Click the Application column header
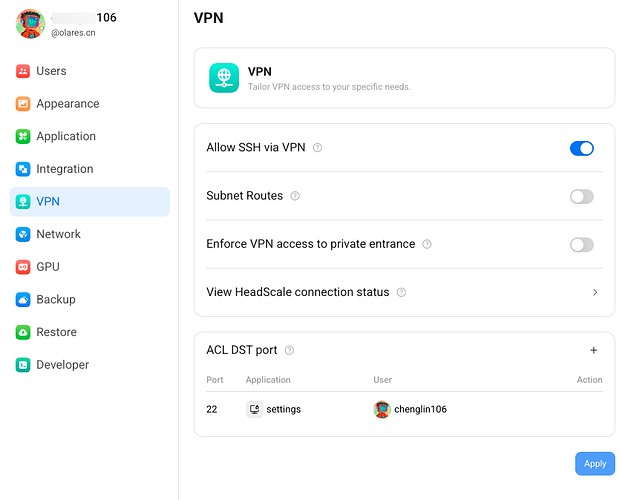 click(x=268, y=380)
